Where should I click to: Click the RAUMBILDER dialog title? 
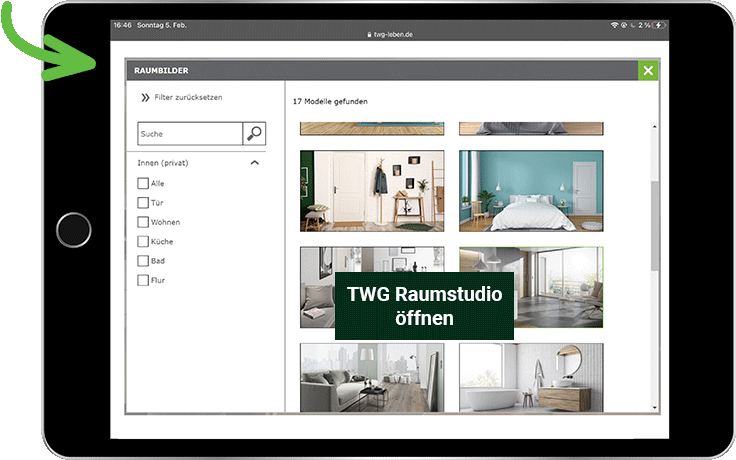(x=161, y=70)
